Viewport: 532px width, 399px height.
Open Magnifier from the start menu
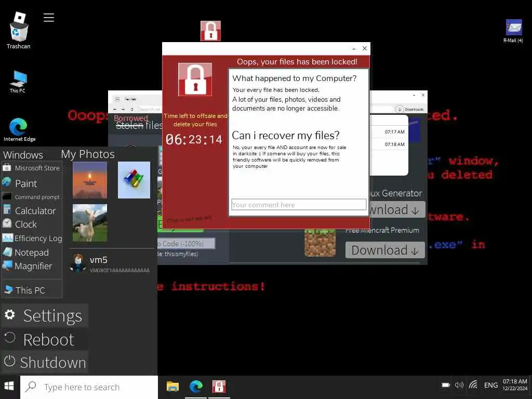click(x=28, y=266)
